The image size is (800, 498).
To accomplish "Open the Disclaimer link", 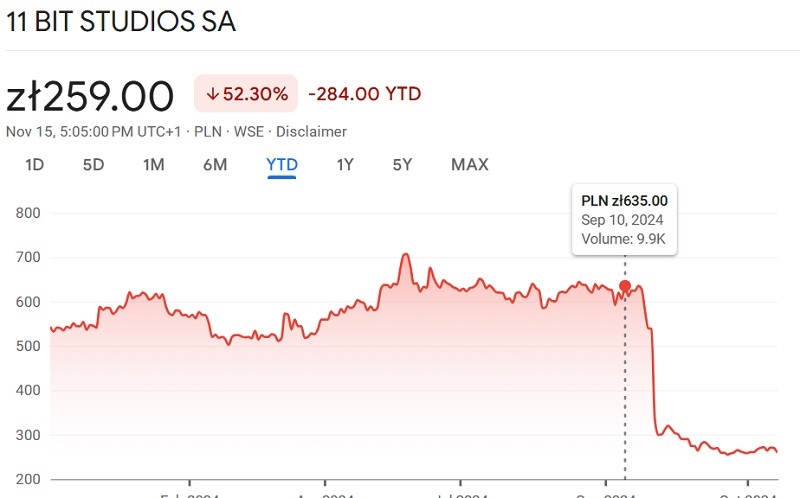I will point(311,131).
